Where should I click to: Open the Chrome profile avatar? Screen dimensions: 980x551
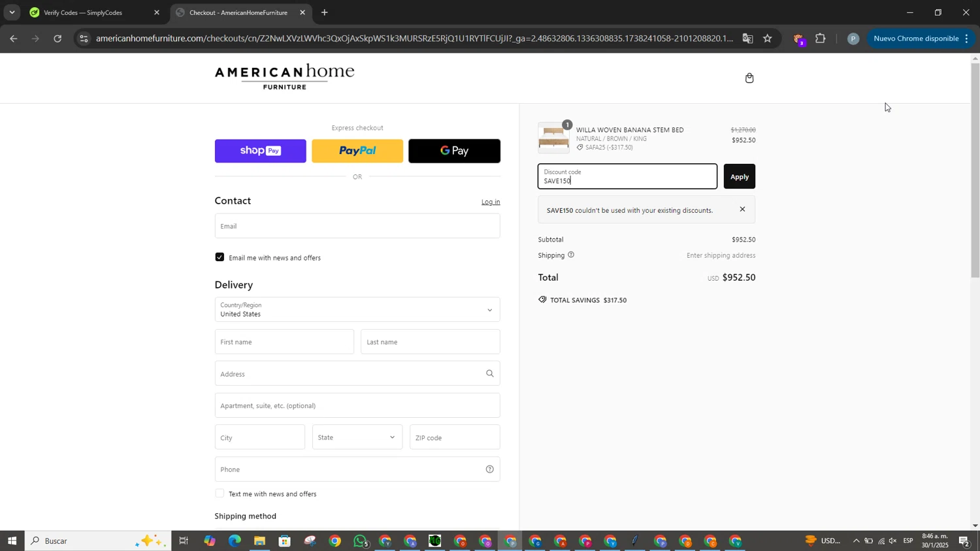(x=853, y=39)
